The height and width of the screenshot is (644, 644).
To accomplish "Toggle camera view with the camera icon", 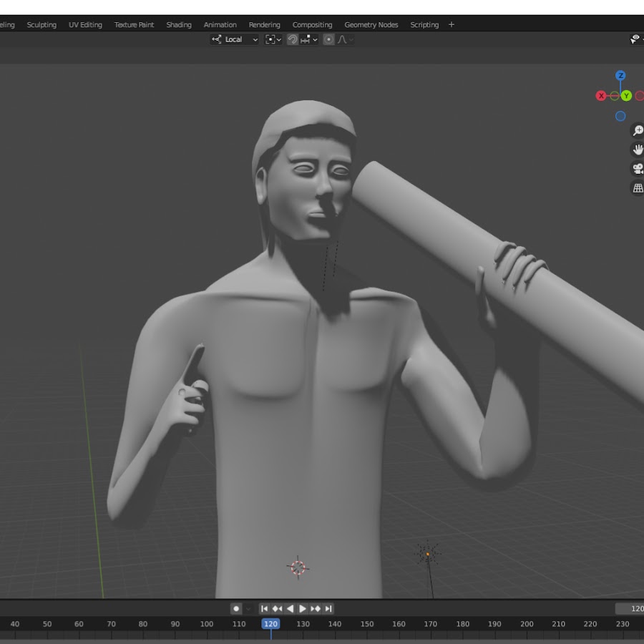I will coord(637,169).
